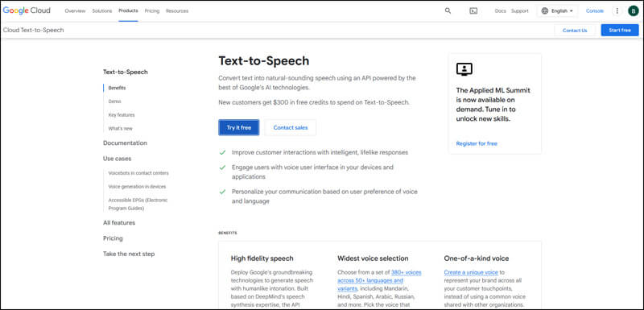Open Documentation in sidebar
This screenshot has width=644, height=310.
[125, 143]
